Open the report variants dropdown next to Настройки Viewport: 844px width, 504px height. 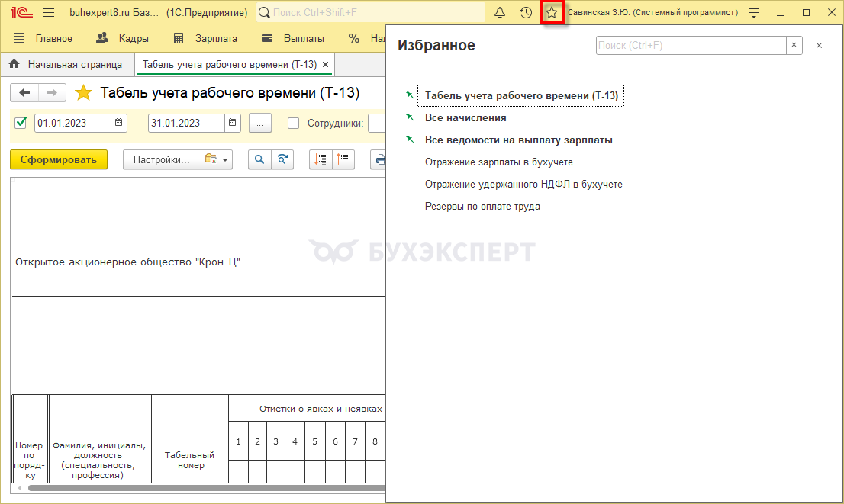tap(217, 159)
